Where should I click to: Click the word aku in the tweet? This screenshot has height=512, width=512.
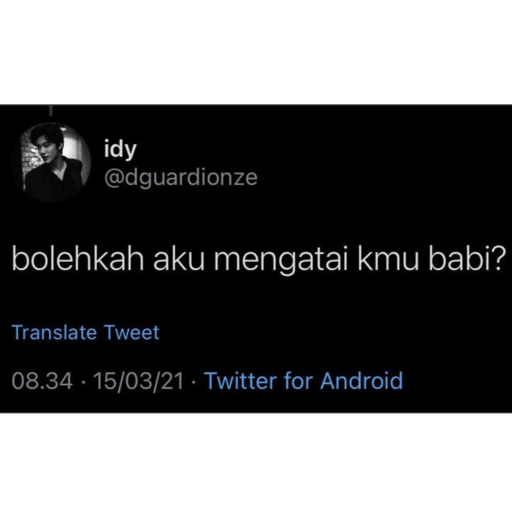(x=179, y=259)
